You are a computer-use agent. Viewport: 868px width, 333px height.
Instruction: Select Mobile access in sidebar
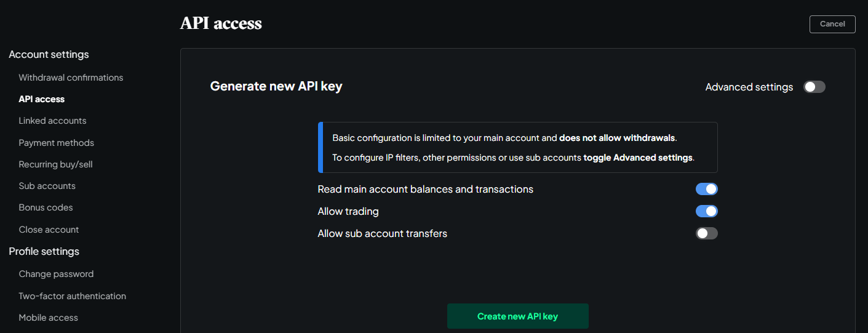pos(48,318)
